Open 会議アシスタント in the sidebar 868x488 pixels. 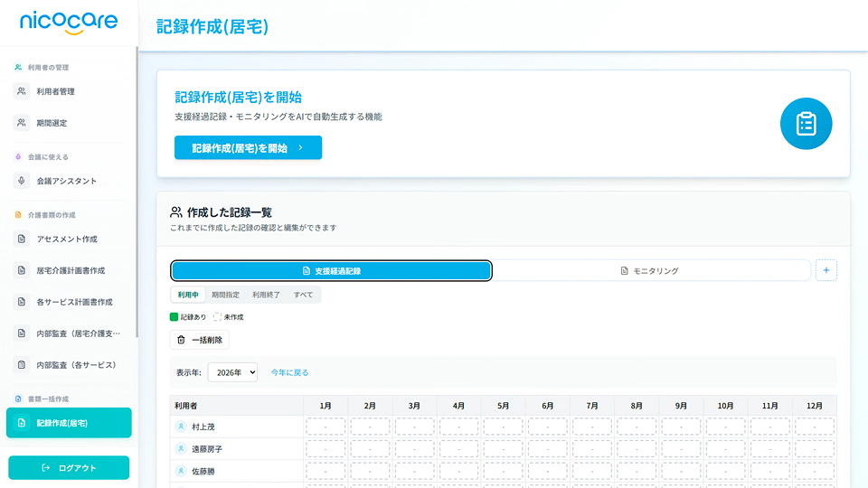69,181
